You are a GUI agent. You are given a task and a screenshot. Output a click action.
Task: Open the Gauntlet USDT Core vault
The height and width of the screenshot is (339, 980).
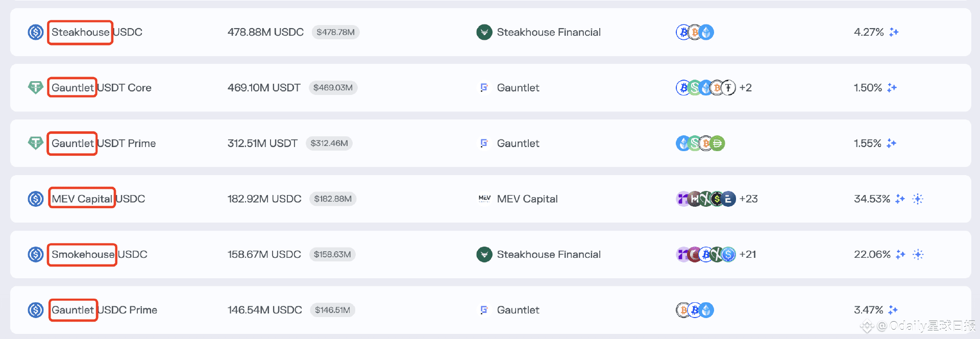click(x=101, y=88)
